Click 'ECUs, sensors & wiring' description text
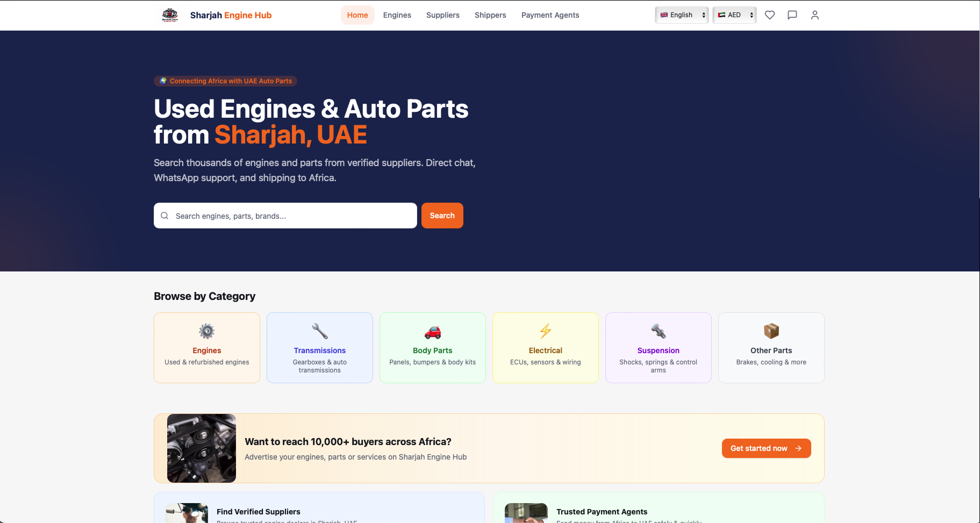 [546, 362]
